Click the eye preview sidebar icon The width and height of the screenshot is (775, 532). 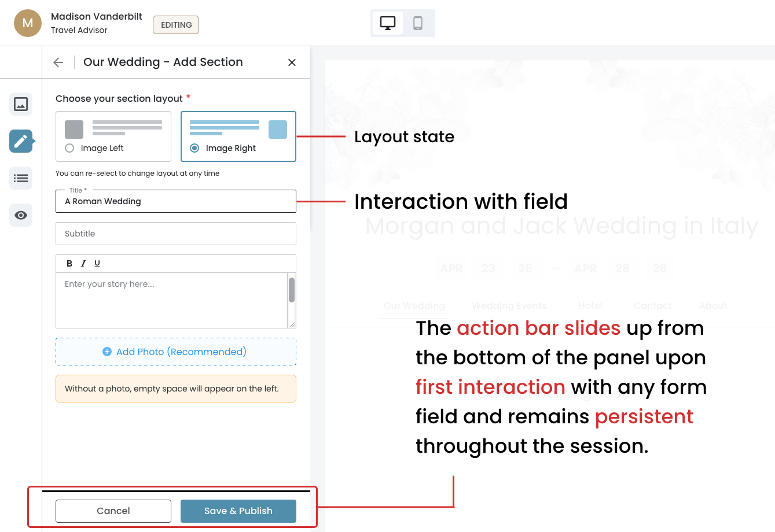(21, 215)
